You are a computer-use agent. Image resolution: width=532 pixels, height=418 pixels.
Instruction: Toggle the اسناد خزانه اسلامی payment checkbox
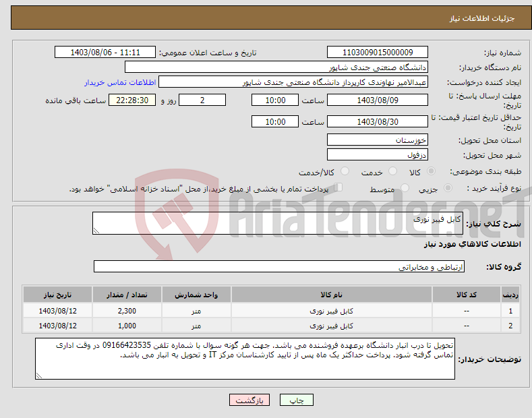pyautogui.click(x=338, y=187)
